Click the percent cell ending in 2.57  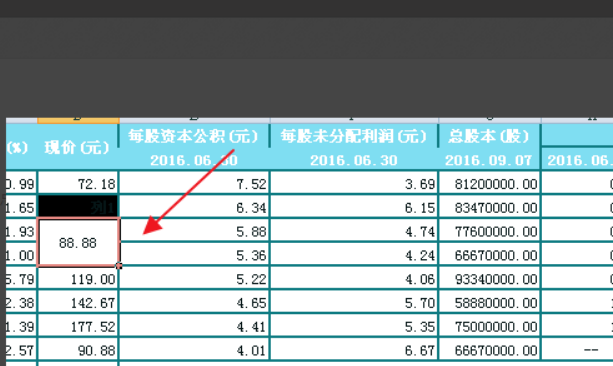click(21, 350)
